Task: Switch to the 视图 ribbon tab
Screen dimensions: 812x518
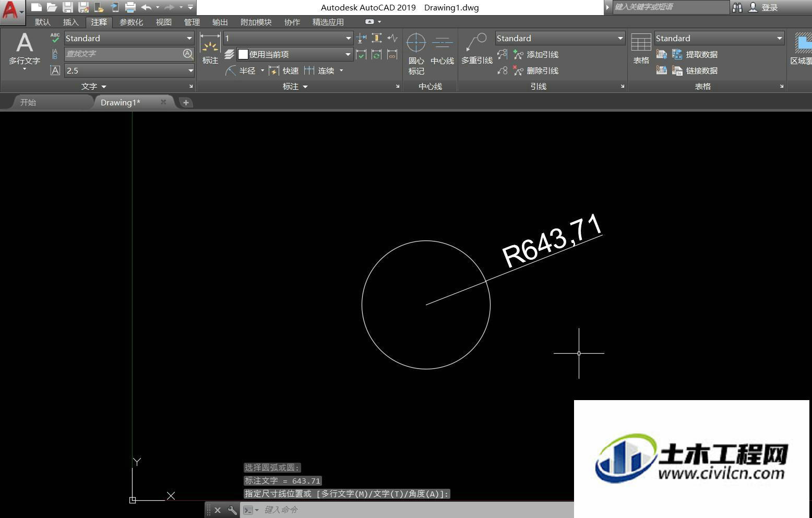Action: click(164, 22)
